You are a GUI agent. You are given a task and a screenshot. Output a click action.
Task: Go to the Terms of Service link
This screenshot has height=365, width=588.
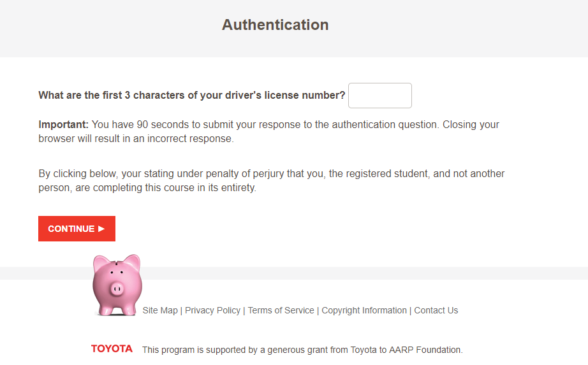[281, 310]
